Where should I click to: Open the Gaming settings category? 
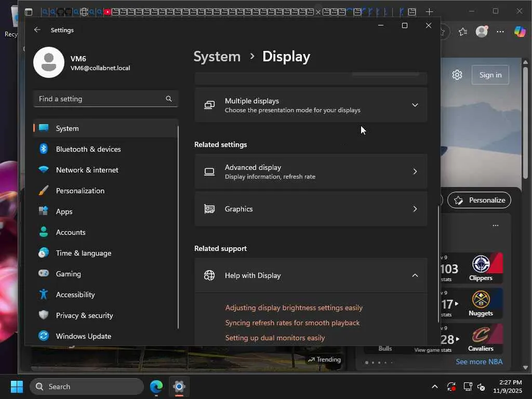[x=68, y=274]
